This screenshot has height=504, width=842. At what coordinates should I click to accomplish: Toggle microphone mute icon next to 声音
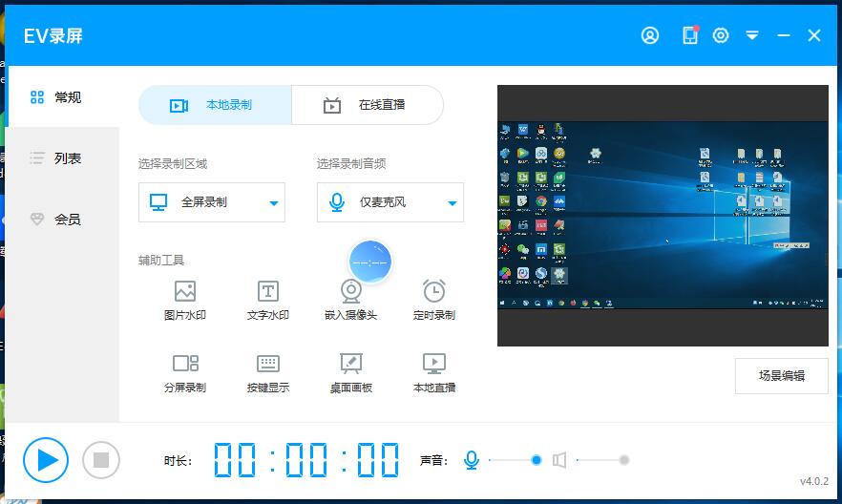[471, 460]
